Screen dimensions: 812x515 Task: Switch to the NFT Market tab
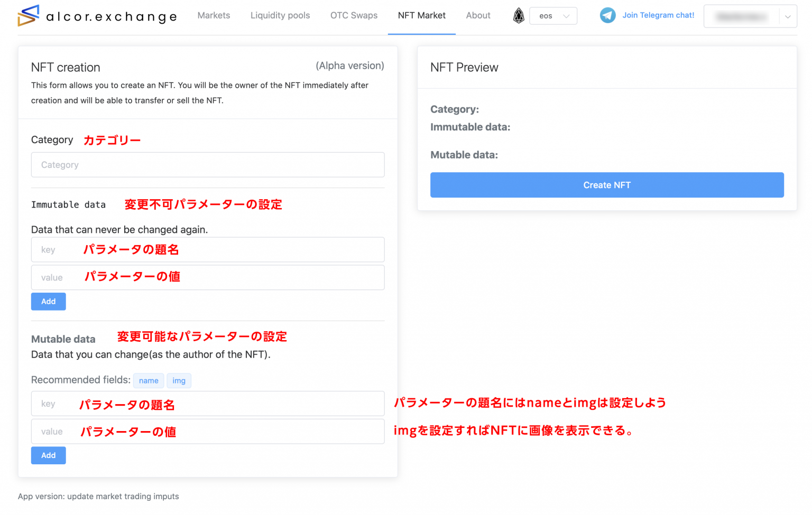421,15
